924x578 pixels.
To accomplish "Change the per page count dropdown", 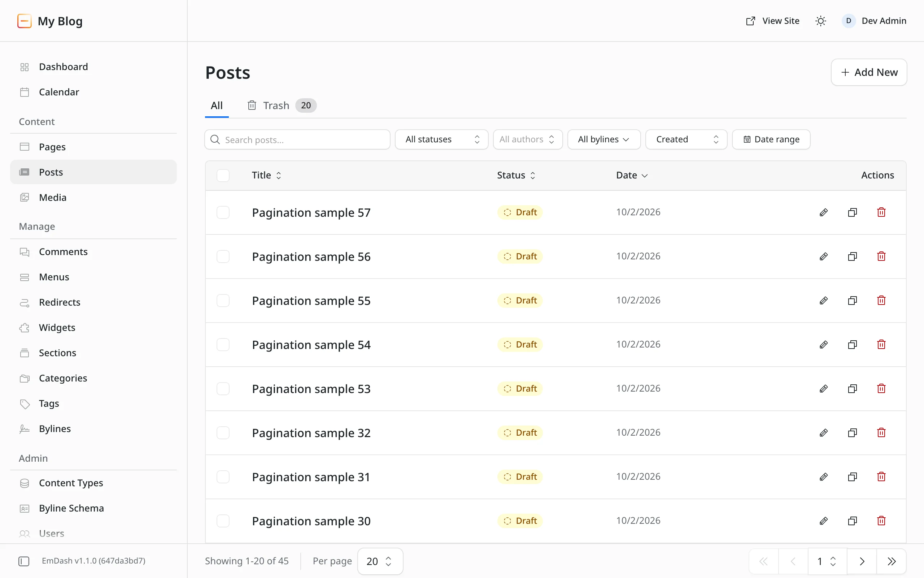I will coord(380,561).
